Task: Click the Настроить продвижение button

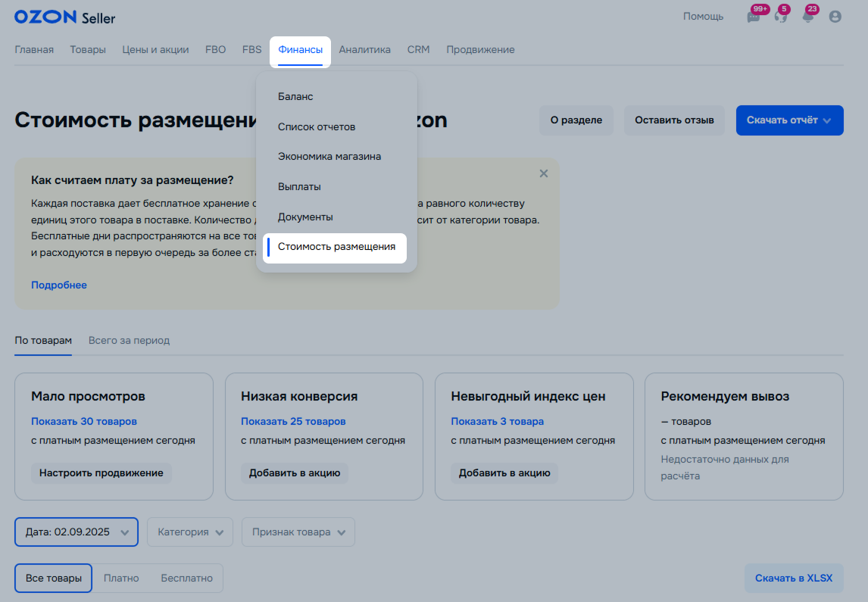Action: point(101,473)
